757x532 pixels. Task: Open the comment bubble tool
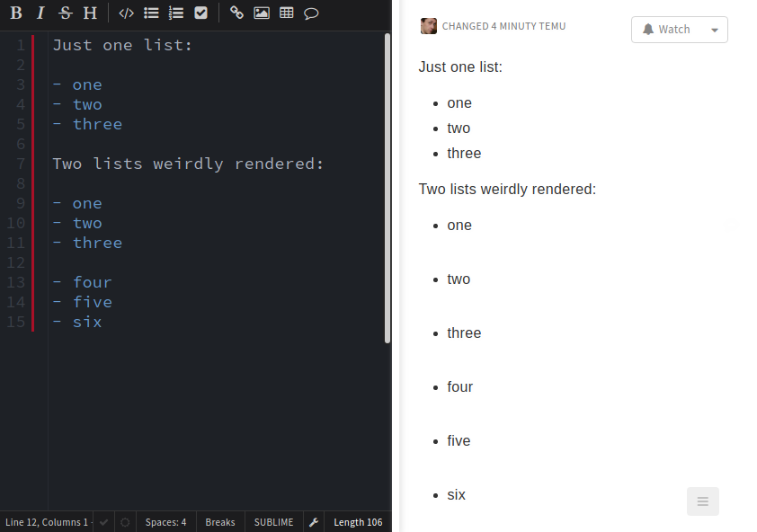click(x=311, y=13)
